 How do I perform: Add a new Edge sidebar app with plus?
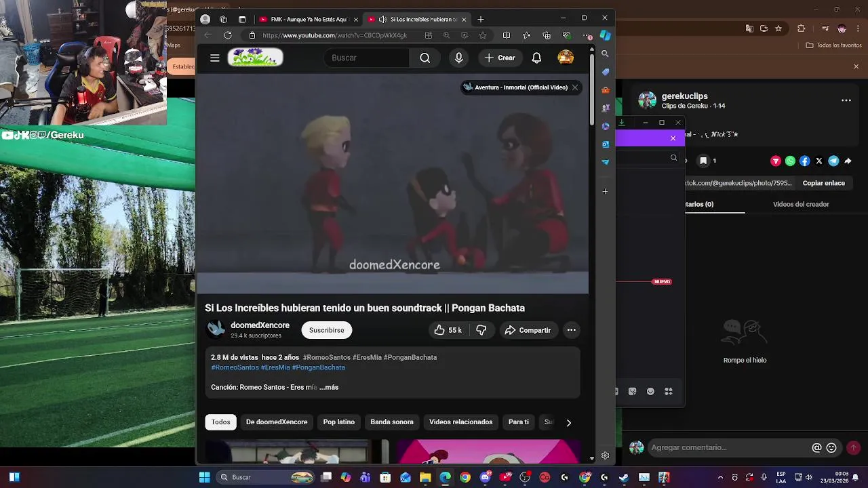coord(605,191)
